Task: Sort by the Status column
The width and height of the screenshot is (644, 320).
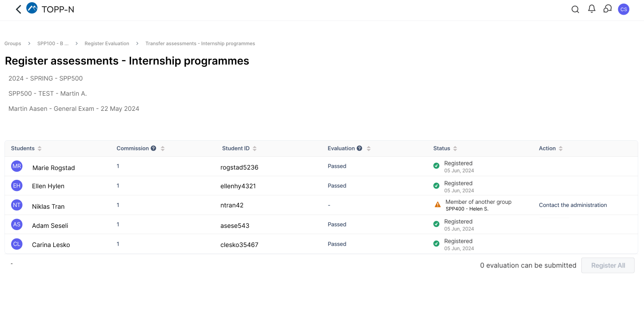Action: 455,149
